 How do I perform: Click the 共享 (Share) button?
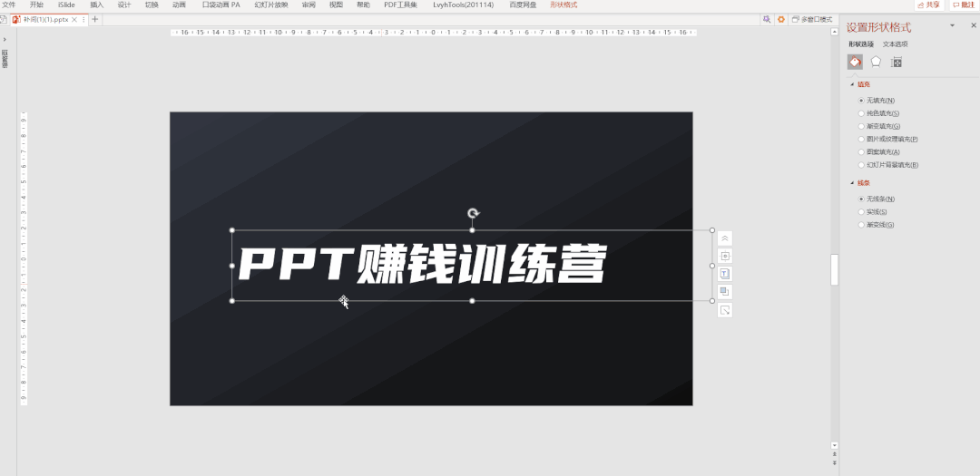point(929,5)
